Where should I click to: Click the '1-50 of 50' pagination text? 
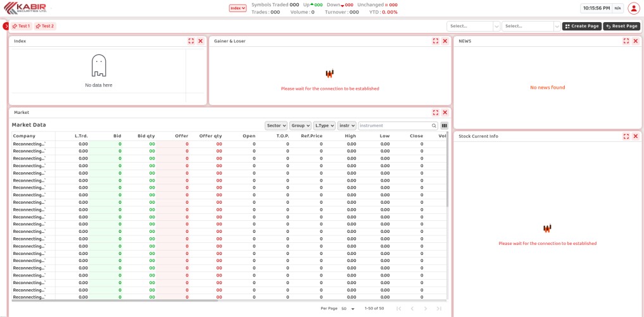click(374, 308)
